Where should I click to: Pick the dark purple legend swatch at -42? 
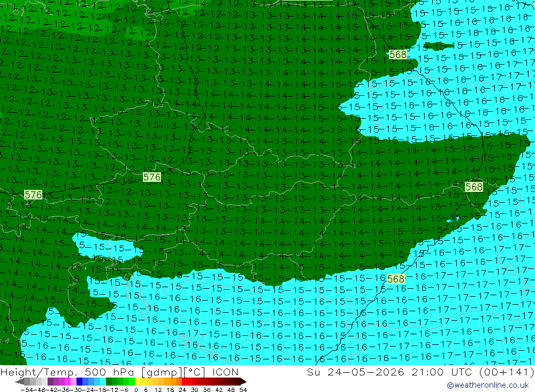[50, 381]
